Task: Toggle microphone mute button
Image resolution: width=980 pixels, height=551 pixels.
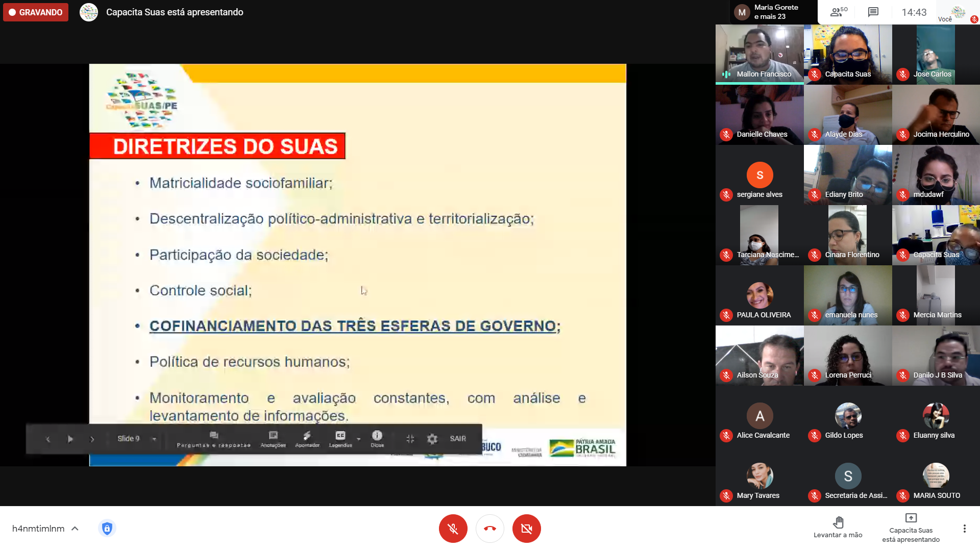Action: pos(453,529)
